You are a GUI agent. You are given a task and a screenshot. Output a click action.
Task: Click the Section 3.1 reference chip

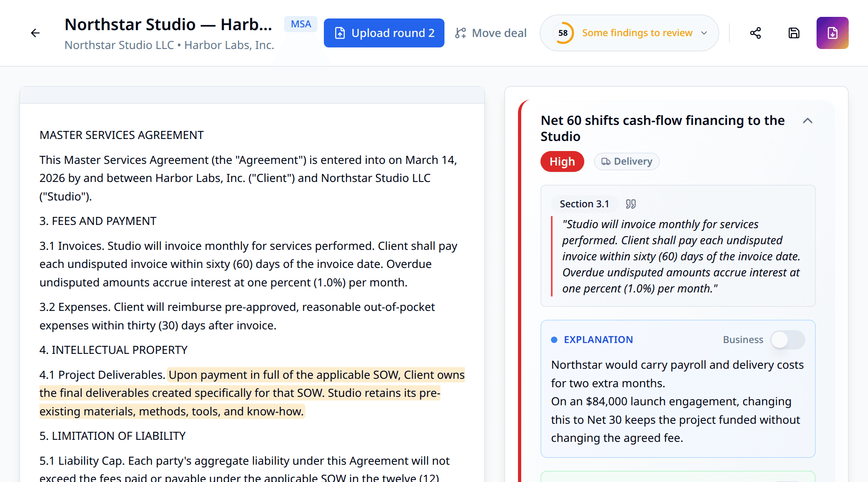pyautogui.click(x=584, y=204)
